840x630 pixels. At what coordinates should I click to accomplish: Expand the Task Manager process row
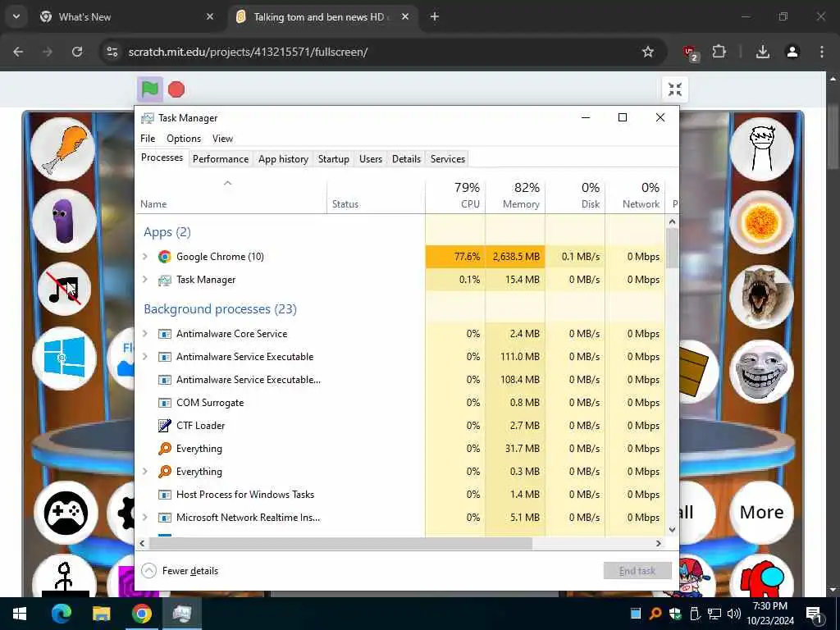(145, 279)
